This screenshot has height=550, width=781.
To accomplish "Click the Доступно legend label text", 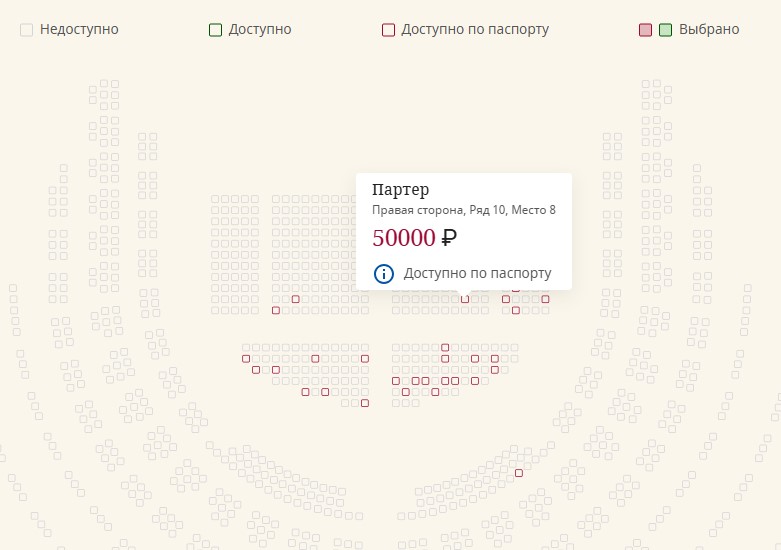I will pos(260,29).
